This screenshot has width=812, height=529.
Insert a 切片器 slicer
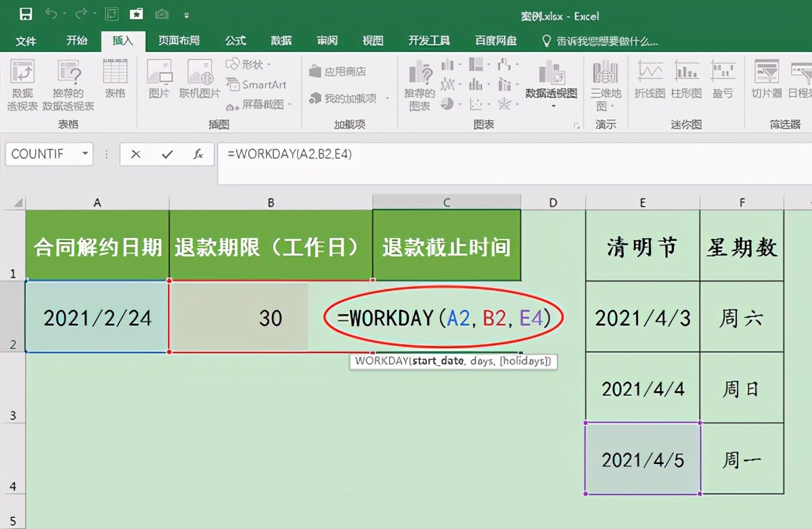point(767,78)
